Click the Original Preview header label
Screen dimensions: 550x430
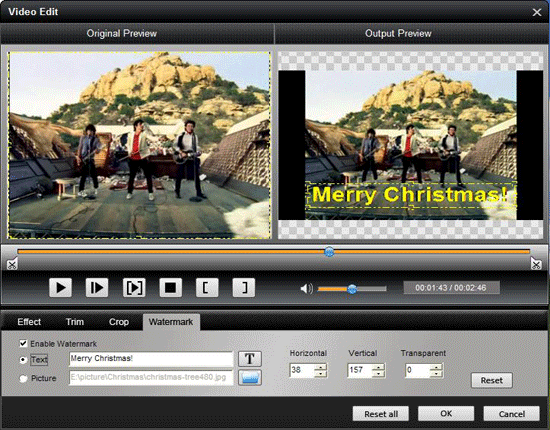point(122,33)
